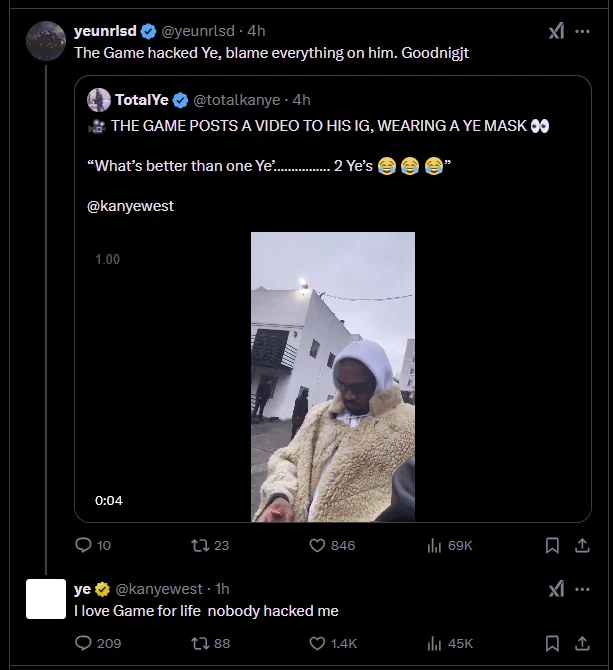This screenshot has height=670, width=613.
Task: Reply to ye's post with 209 replies
Action: pos(84,643)
